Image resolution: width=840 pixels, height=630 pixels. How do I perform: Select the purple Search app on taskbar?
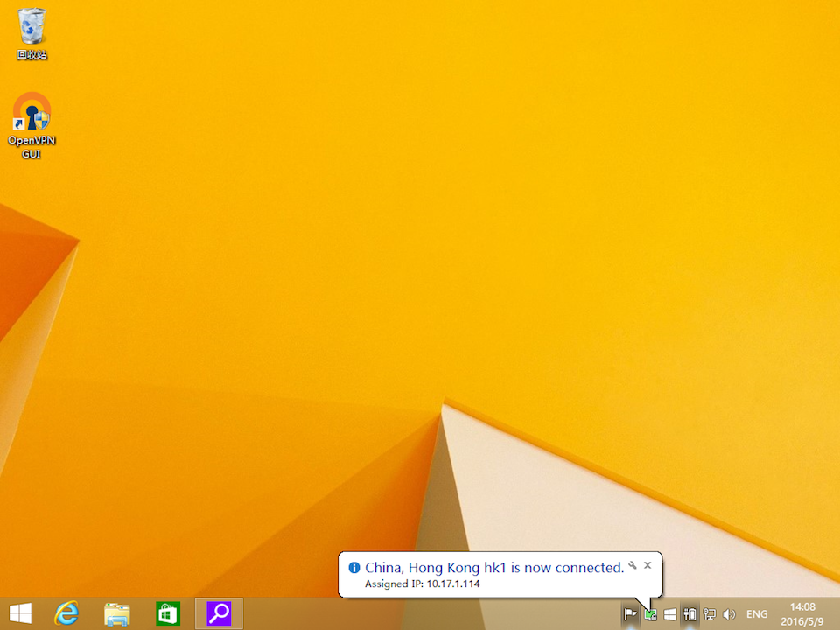coord(218,614)
